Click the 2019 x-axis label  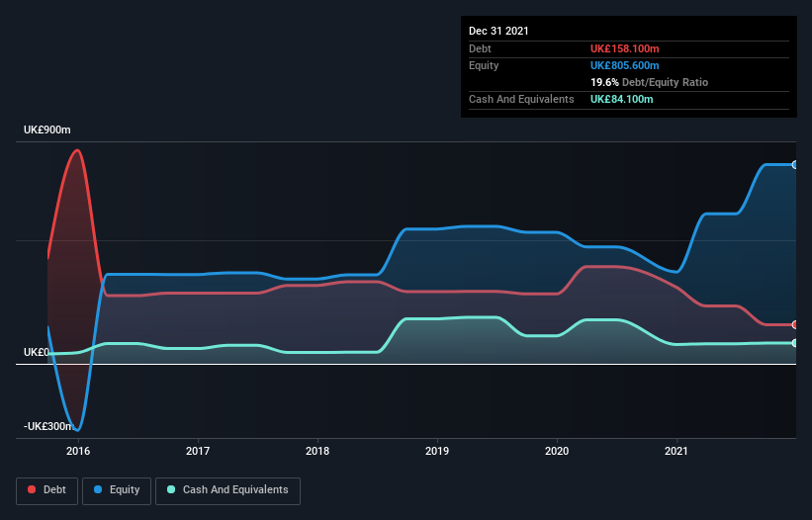pos(437,451)
